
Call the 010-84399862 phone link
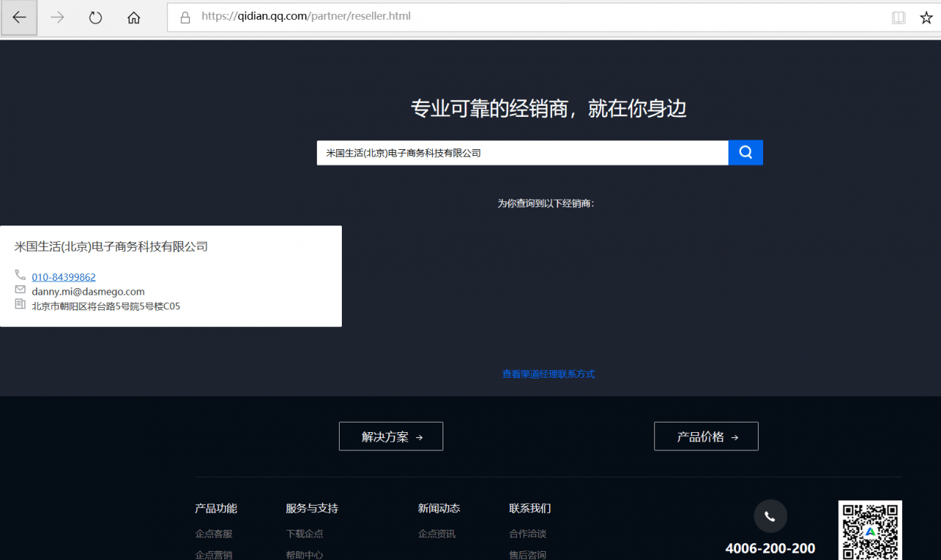(63, 276)
